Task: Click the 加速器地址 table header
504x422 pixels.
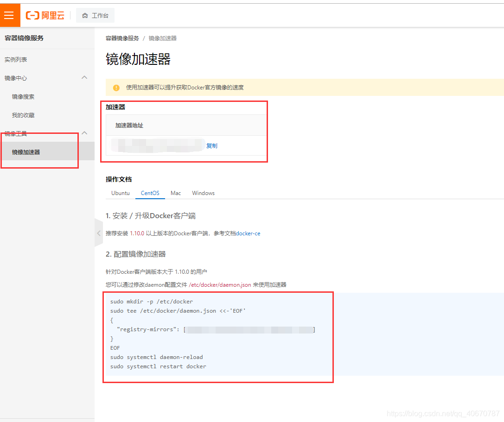Action: pyautogui.click(x=129, y=125)
